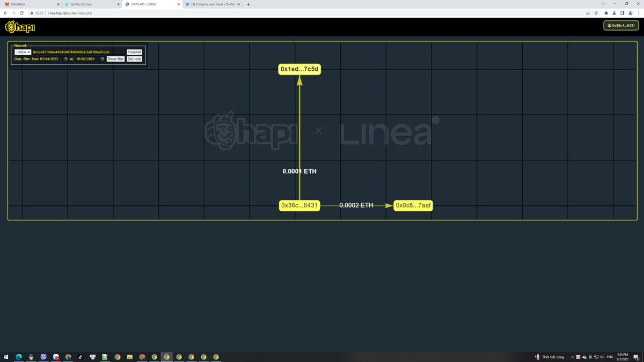Click the 0.0002 ETH edge label
The width and height of the screenshot is (644, 362).
[356, 205]
